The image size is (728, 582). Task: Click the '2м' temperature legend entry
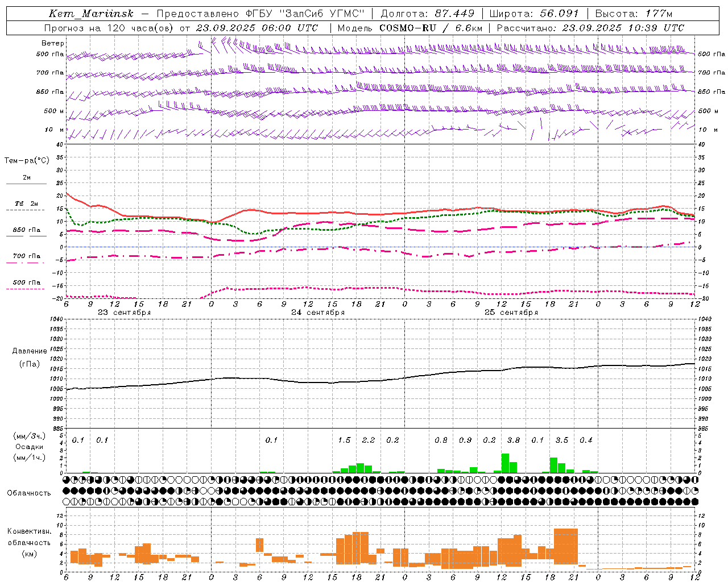pos(27,178)
